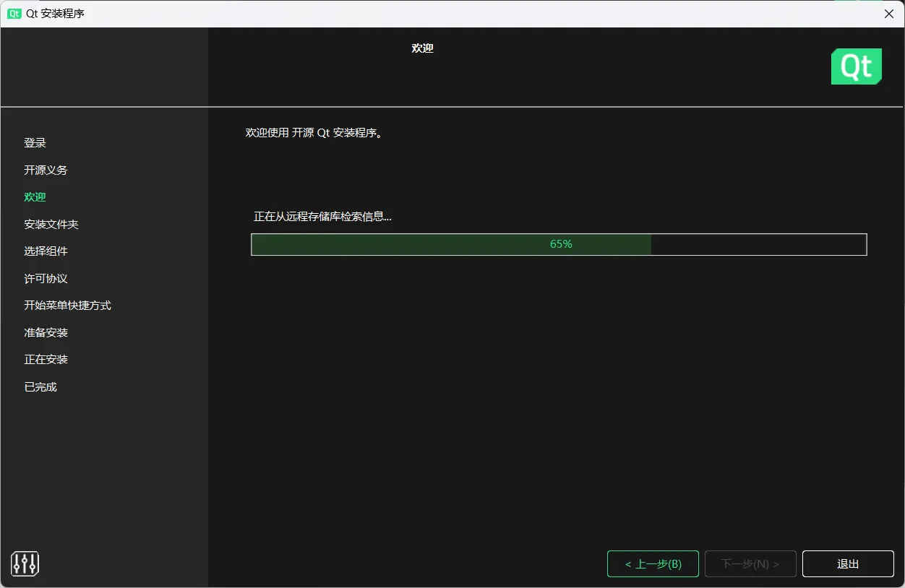Select the 开源义务 step in the sidebar
The height and width of the screenshot is (588, 905).
pos(45,170)
